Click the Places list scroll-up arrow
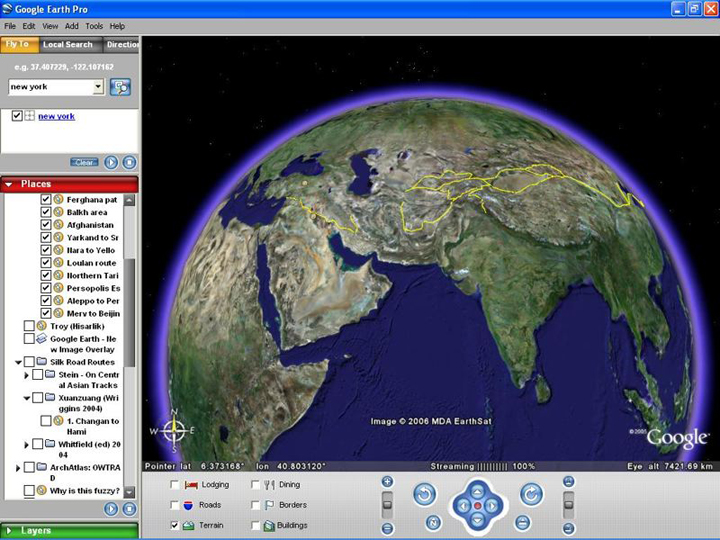Viewport: 720px width, 540px height. (x=130, y=200)
